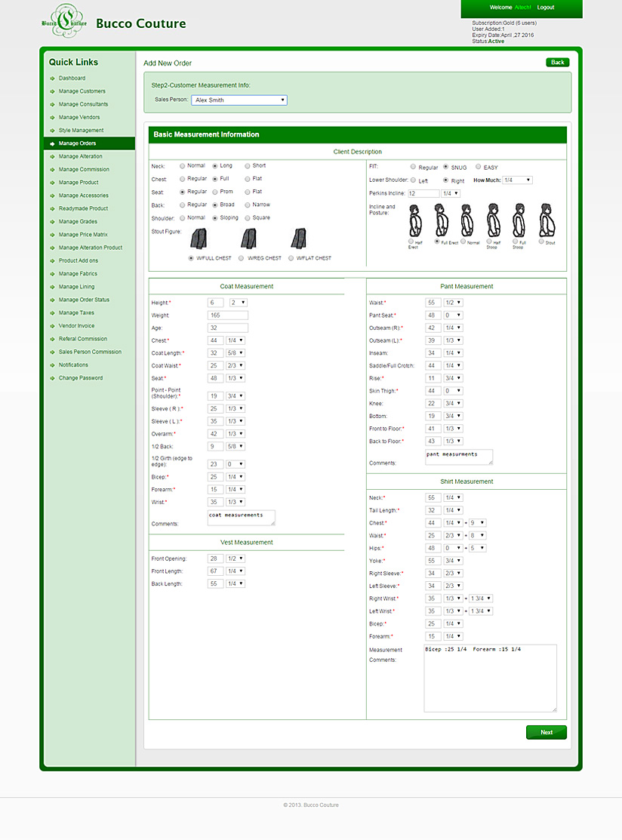Viewport: 622px width, 840px height.
Task: Open the Height inches dropdown
Action: (238, 303)
